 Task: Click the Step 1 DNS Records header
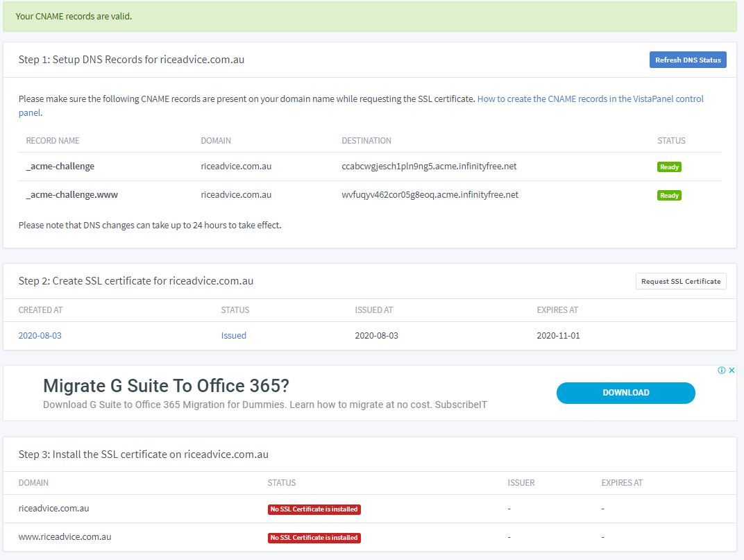(x=130, y=59)
